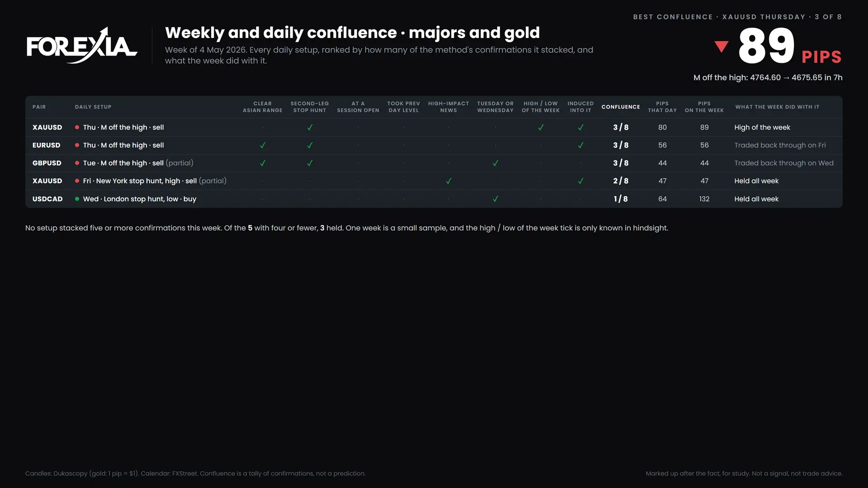Click 'Wed · London stop hunt, low · buy'
This screenshot has width=868, height=488.
click(140, 199)
